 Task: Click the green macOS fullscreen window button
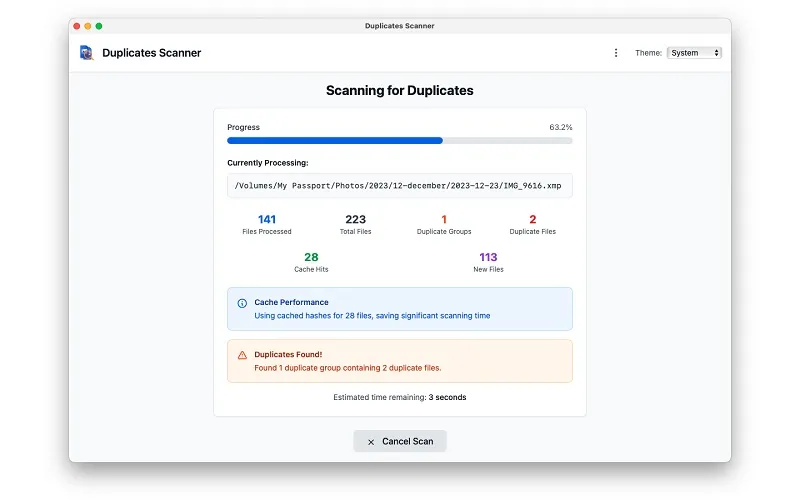[99, 26]
